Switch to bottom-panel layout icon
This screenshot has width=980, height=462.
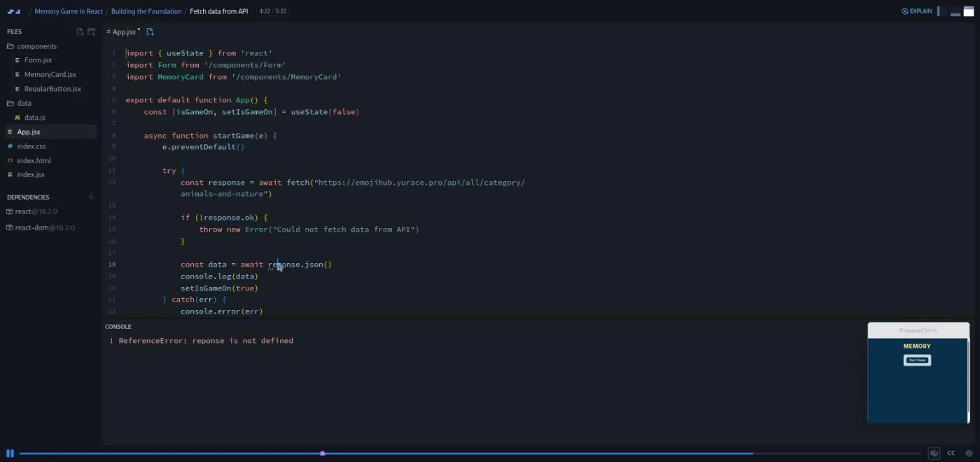point(955,11)
